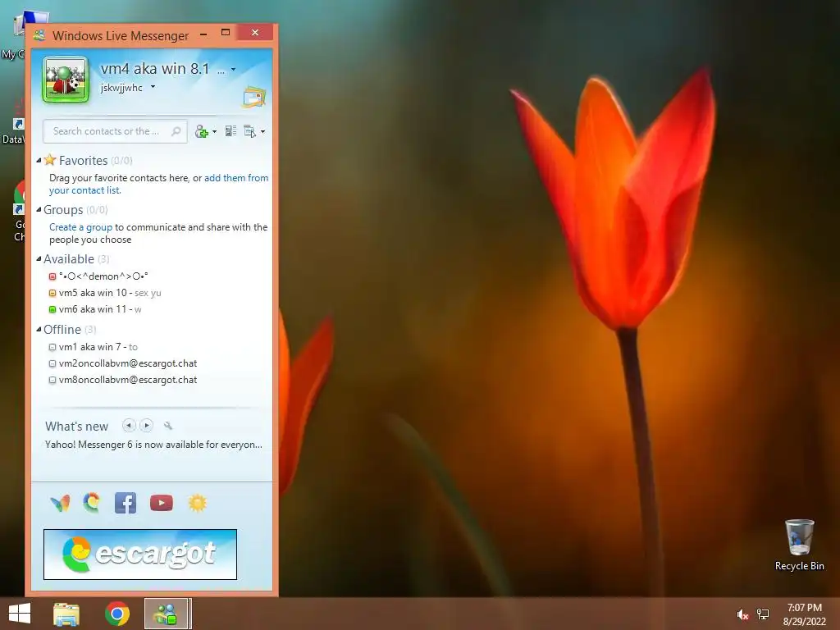The height and width of the screenshot is (630, 840).
Task: Click the change contact list layout icon
Action: 231,131
